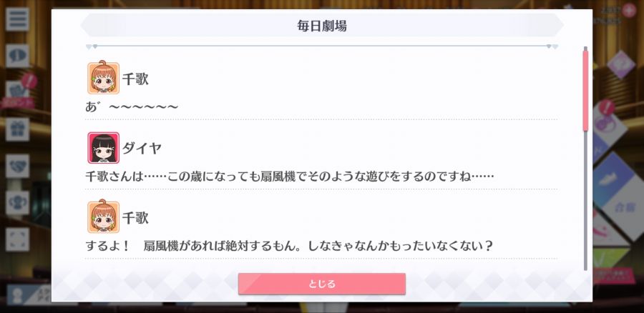644x313 pixels.
Task: Open the handshake friends icon
Action: (17, 166)
